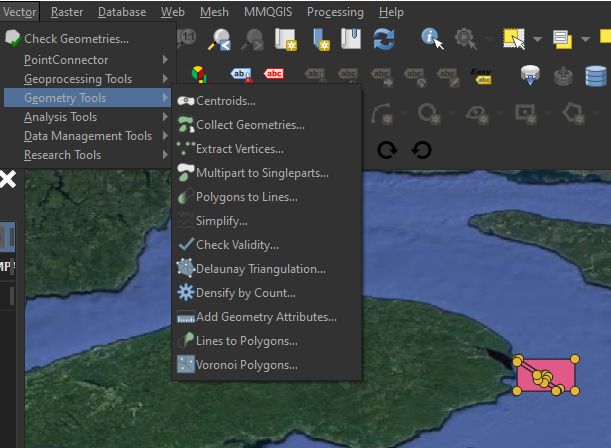This screenshot has width=611, height=448.
Task: Open Voronoi Polygons tool
Action: [267, 365]
